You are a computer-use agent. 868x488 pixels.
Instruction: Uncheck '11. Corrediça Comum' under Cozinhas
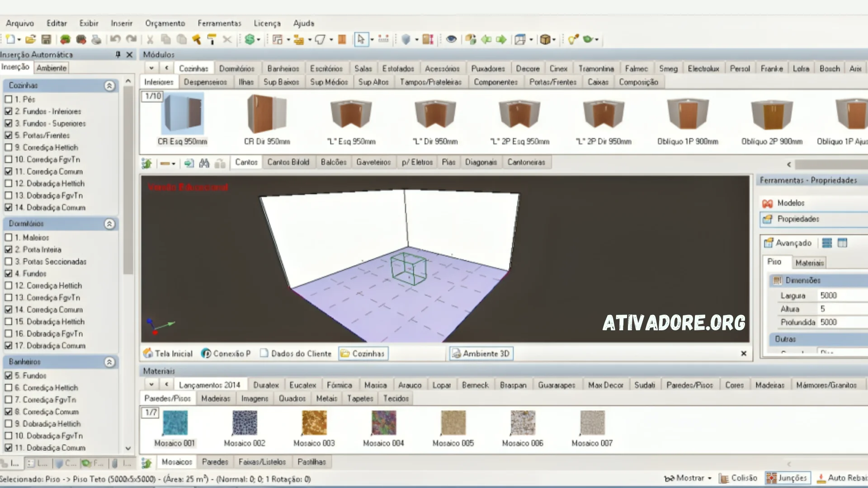click(x=8, y=172)
